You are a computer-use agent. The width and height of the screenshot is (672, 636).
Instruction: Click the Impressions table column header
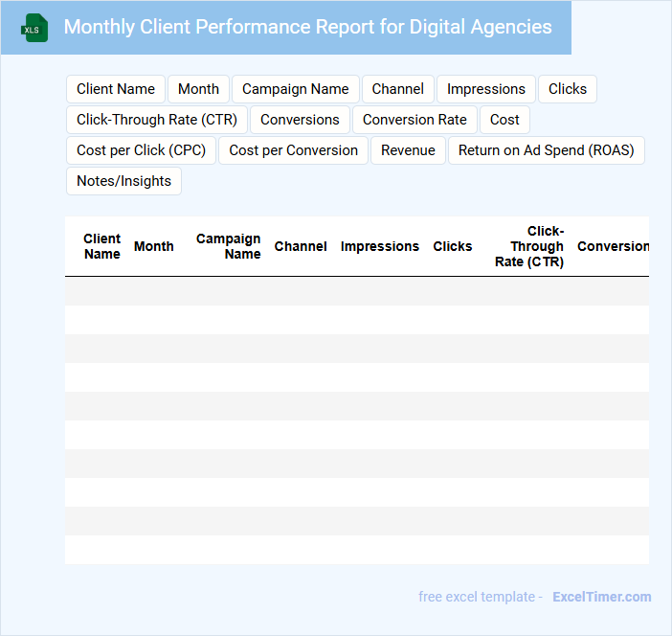[379, 246]
